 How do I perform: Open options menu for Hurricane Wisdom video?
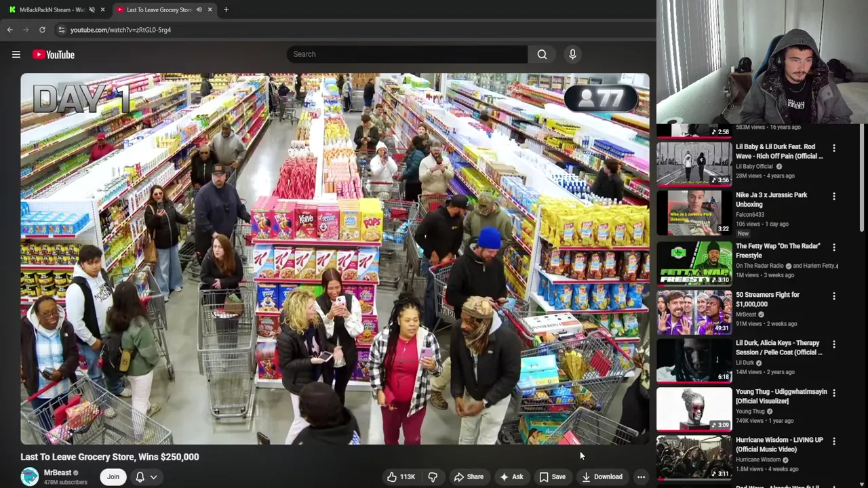834,441
